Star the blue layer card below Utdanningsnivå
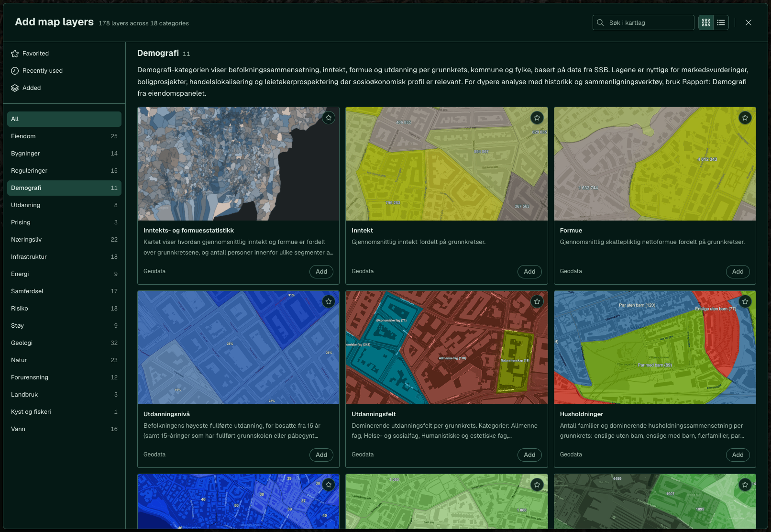 329,485
